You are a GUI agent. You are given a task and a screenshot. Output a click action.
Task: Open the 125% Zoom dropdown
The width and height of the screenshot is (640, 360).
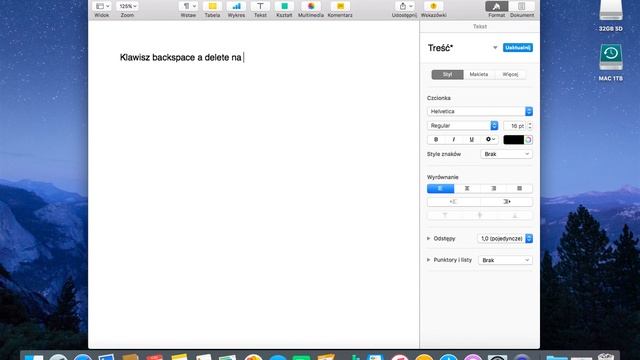point(127,6)
